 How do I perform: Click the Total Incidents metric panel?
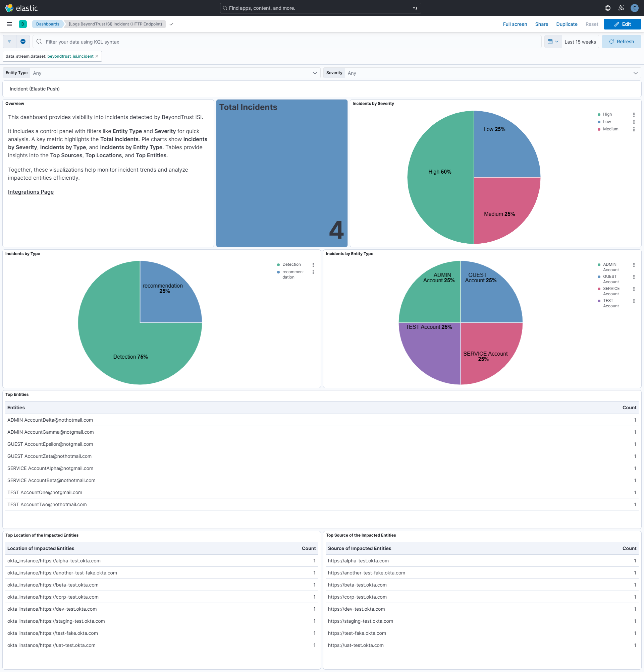[282, 173]
